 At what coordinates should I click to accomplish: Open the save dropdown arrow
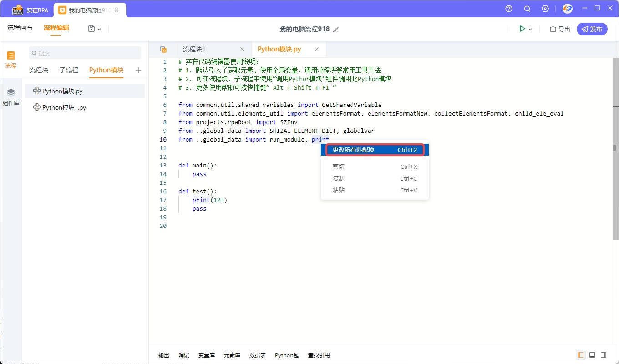coord(99,29)
